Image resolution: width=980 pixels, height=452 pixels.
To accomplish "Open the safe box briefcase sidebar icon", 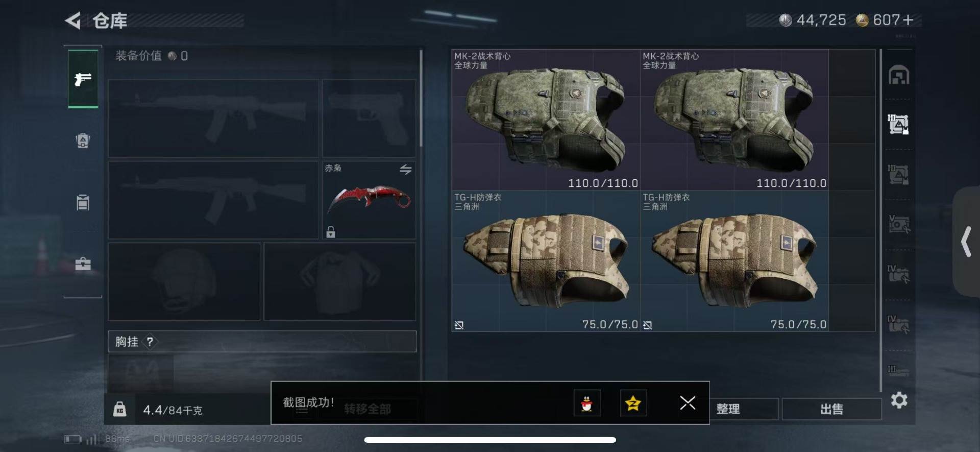I will pyautogui.click(x=83, y=264).
